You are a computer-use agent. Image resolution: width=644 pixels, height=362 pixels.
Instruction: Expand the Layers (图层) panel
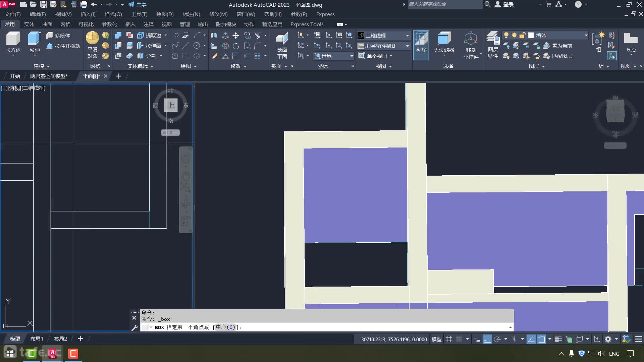(537, 66)
